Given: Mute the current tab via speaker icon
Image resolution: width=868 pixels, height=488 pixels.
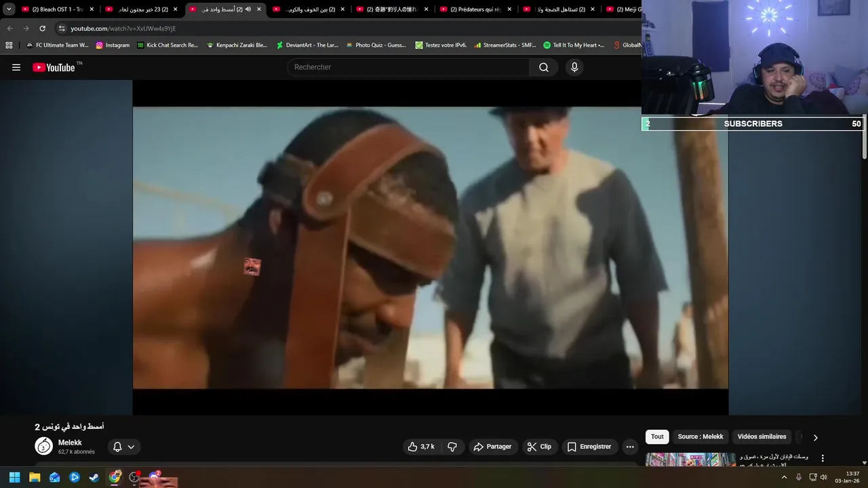Looking at the screenshot, I should coord(248,9).
